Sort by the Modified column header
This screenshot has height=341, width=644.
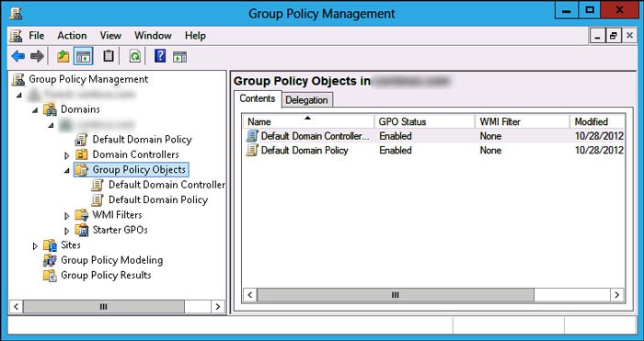597,121
